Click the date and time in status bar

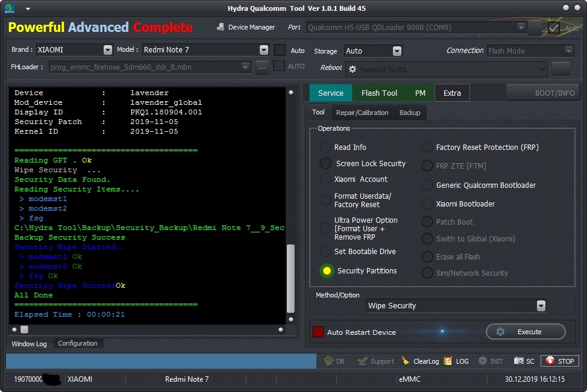point(535,379)
